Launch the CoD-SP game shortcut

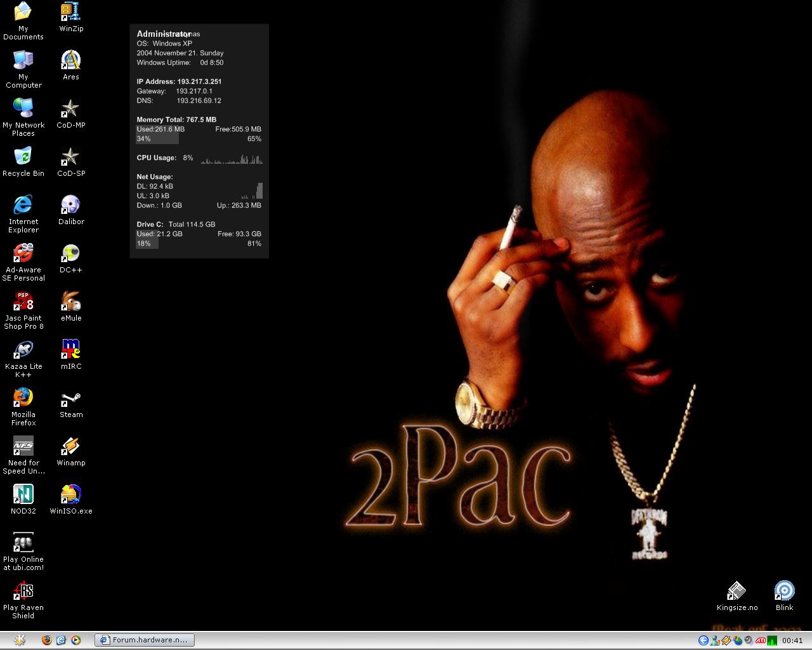[71, 161]
